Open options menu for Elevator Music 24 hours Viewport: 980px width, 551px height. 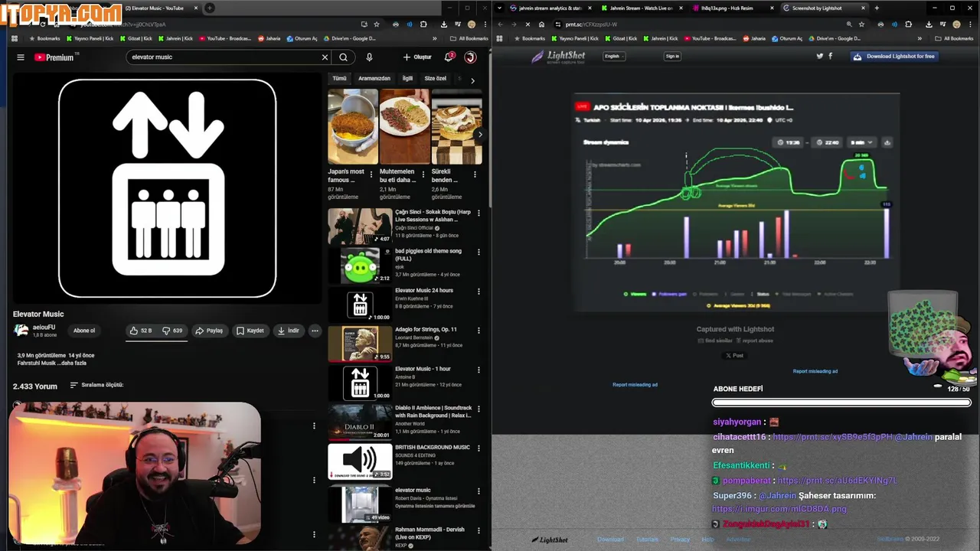tap(479, 292)
